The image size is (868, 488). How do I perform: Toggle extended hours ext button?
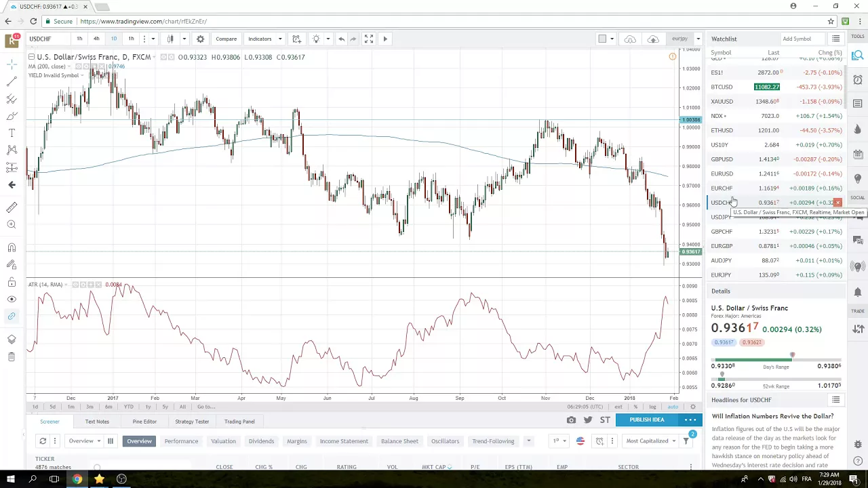point(618,407)
